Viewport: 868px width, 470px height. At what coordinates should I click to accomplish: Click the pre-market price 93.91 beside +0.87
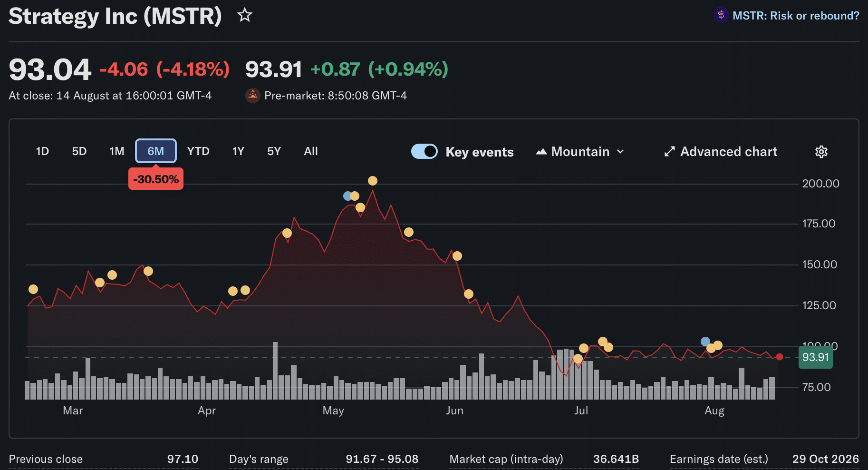[274, 69]
